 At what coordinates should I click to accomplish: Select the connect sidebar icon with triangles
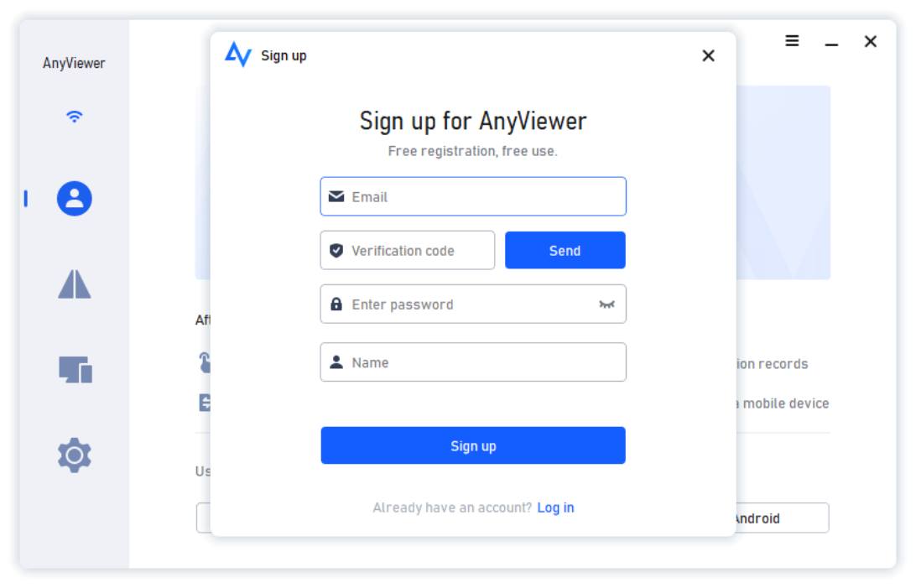click(x=74, y=284)
